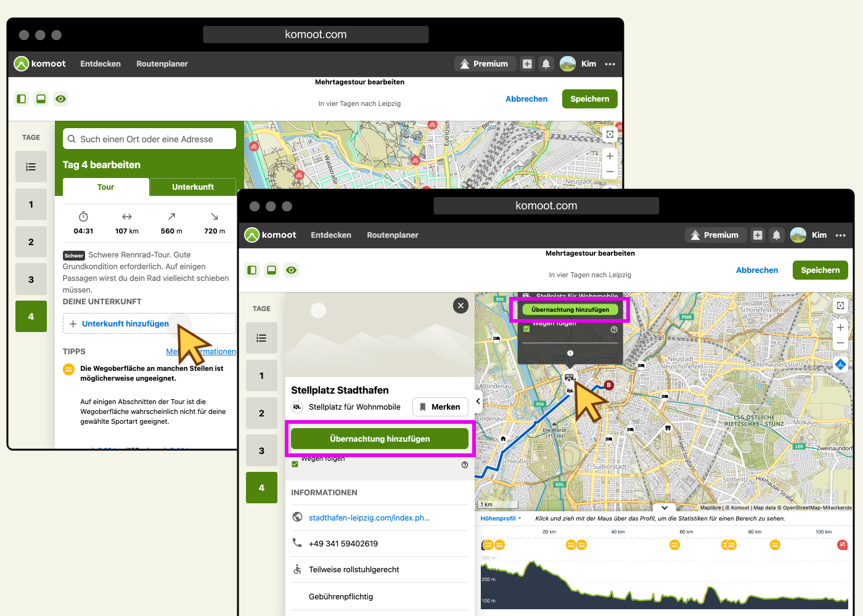Click Merken bookmark button
This screenshot has width=863, height=616.
click(x=440, y=407)
